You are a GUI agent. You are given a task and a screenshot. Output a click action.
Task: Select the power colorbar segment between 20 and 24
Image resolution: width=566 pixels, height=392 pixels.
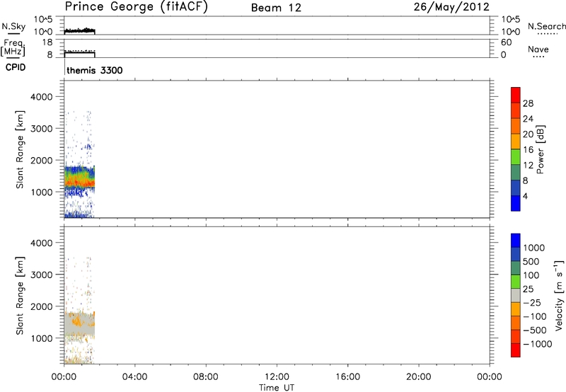[x=516, y=126]
